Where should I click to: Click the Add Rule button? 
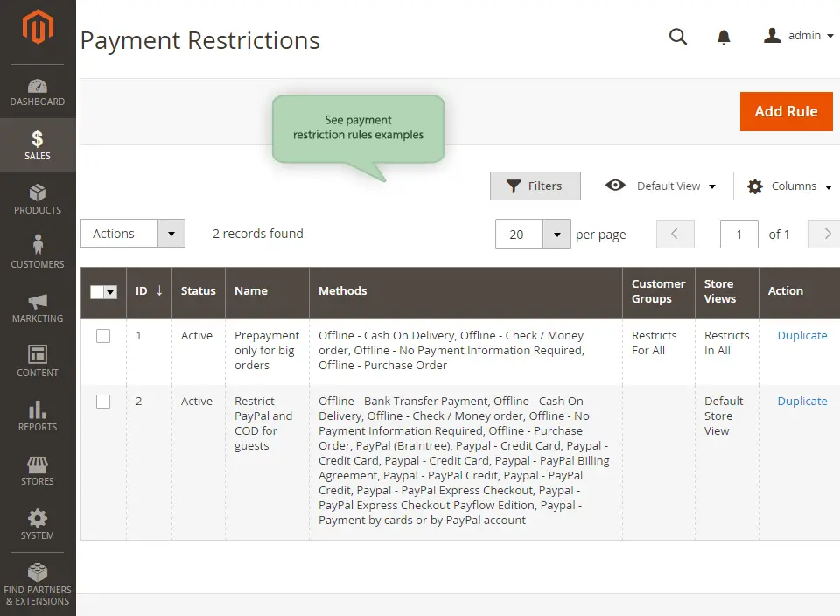coord(786,111)
